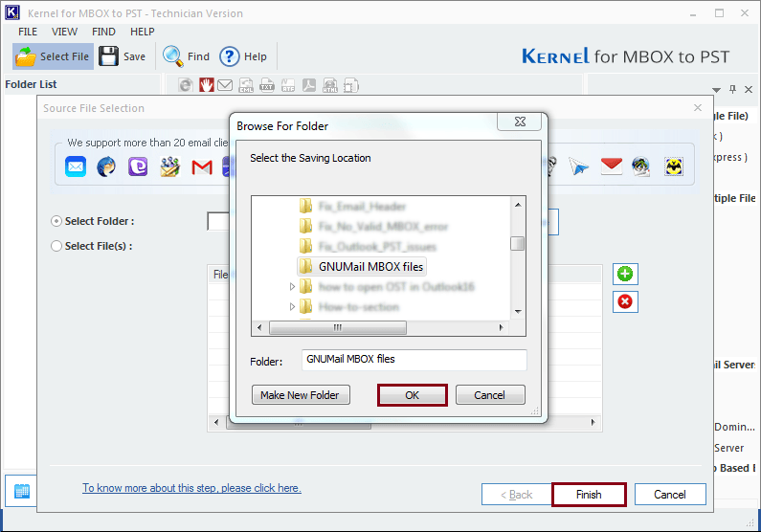Image resolution: width=761 pixels, height=532 pixels.
Task: Click the calendar icon at bottom left
Action: pos(22,491)
